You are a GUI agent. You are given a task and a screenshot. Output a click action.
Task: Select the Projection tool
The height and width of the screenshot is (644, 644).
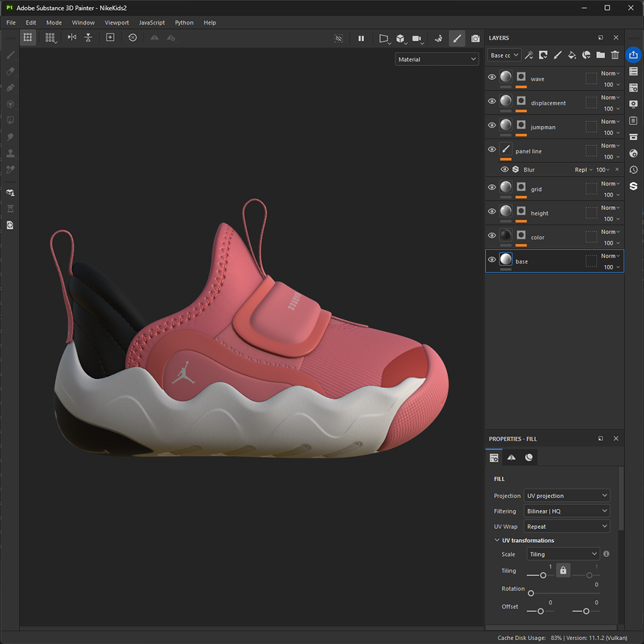pos(10,88)
